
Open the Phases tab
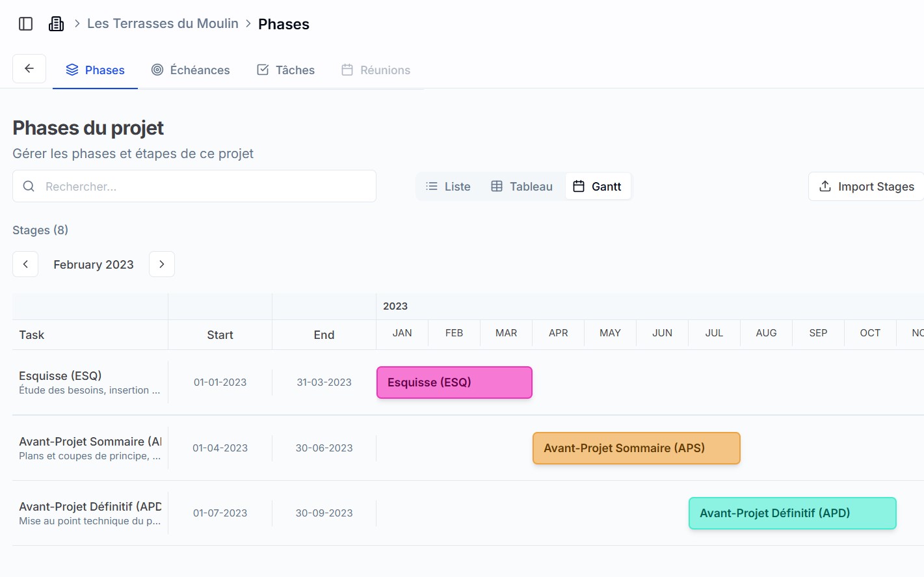pos(95,70)
